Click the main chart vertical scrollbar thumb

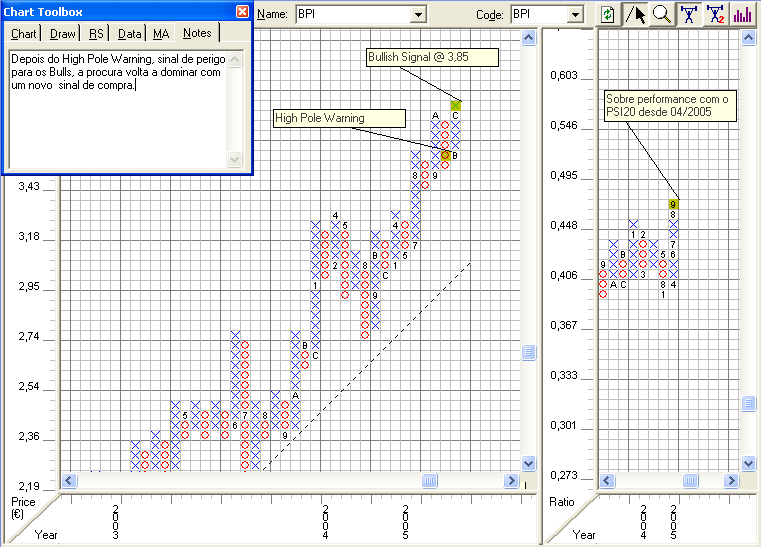click(529, 353)
